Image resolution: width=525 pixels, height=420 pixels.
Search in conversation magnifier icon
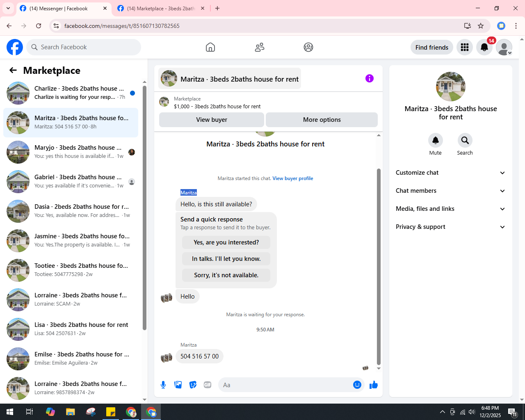coord(465,140)
